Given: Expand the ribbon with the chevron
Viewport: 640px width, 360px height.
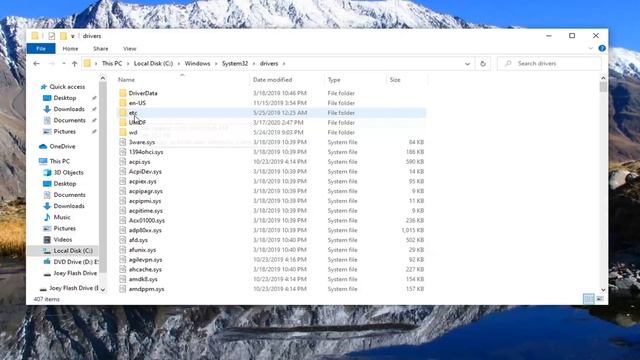Looking at the screenshot, I should click(x=590, y=48).
